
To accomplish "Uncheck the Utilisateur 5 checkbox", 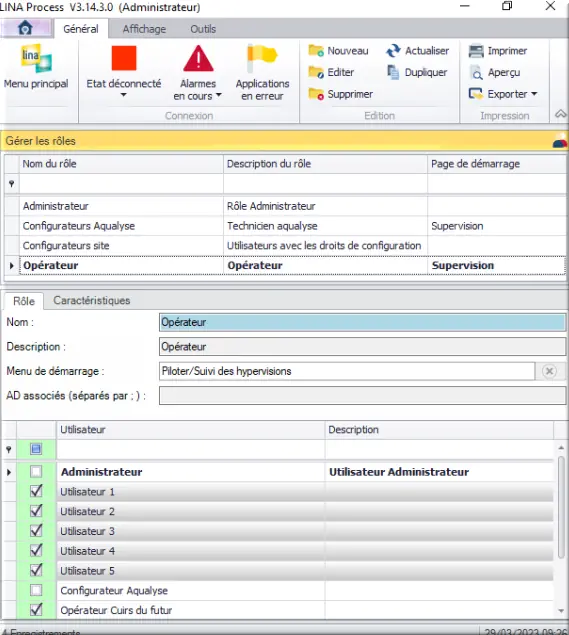I will click(x=36, y=571).
